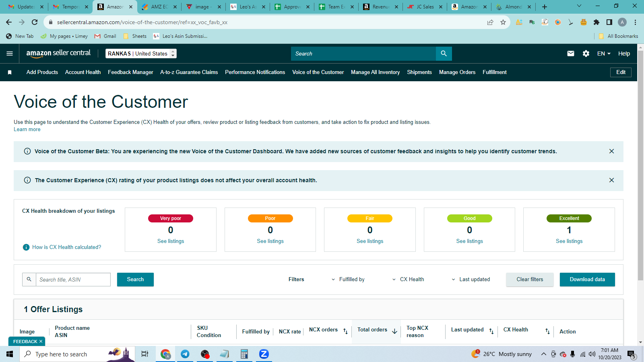Go back in browser history
644x362 pixels.
[9, 22]
